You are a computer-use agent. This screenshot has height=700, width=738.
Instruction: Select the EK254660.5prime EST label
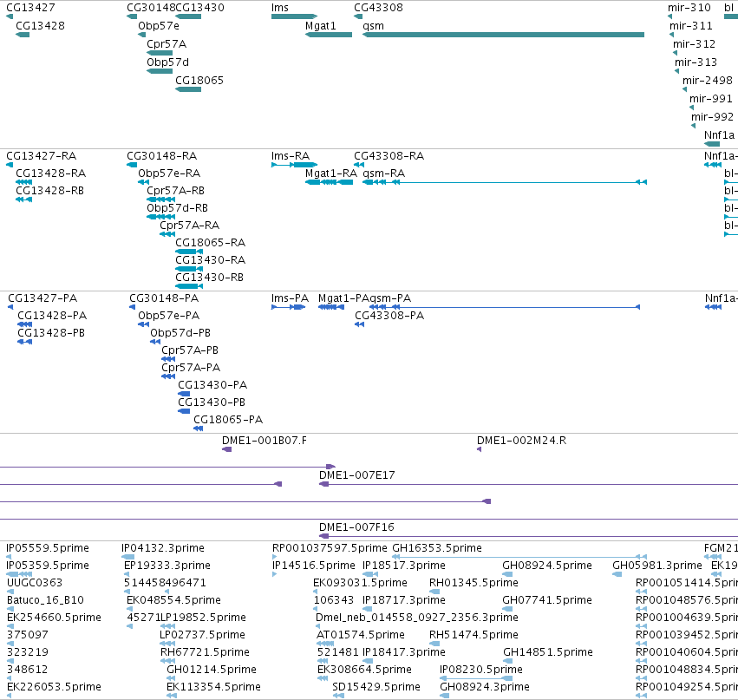tap(54, 618)
